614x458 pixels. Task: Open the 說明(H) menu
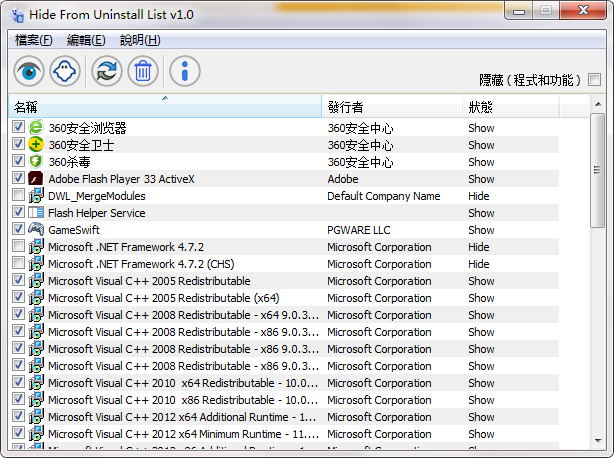pos(139,40)
